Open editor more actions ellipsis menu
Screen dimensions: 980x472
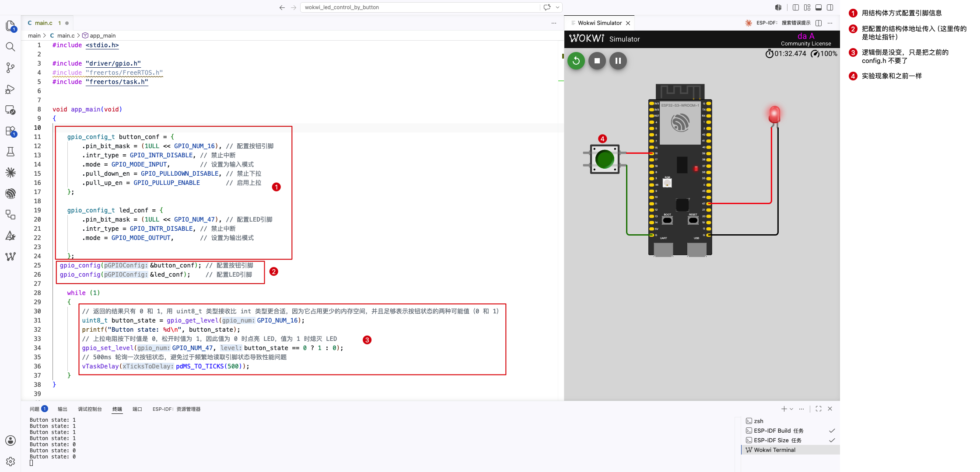(x=554, y=23)
